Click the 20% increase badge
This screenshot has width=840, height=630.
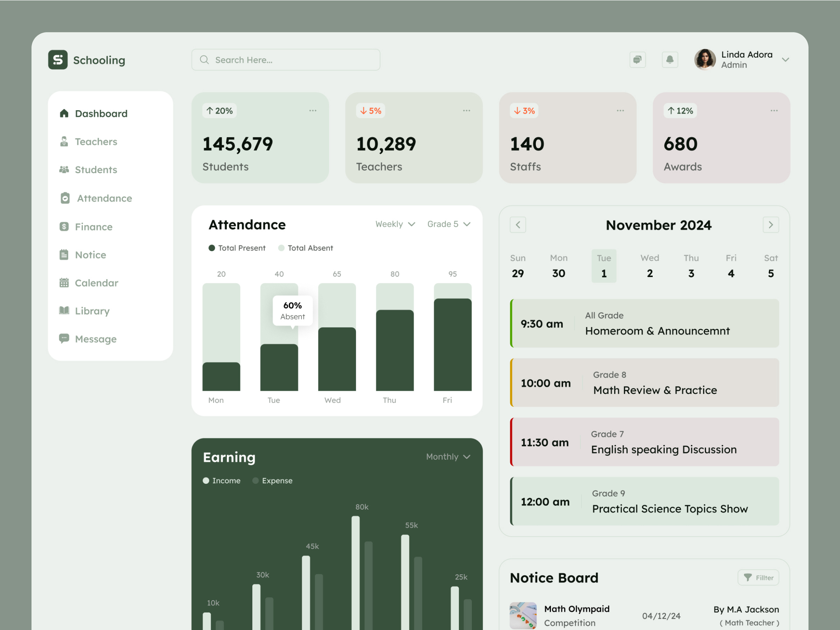point(219,111)
